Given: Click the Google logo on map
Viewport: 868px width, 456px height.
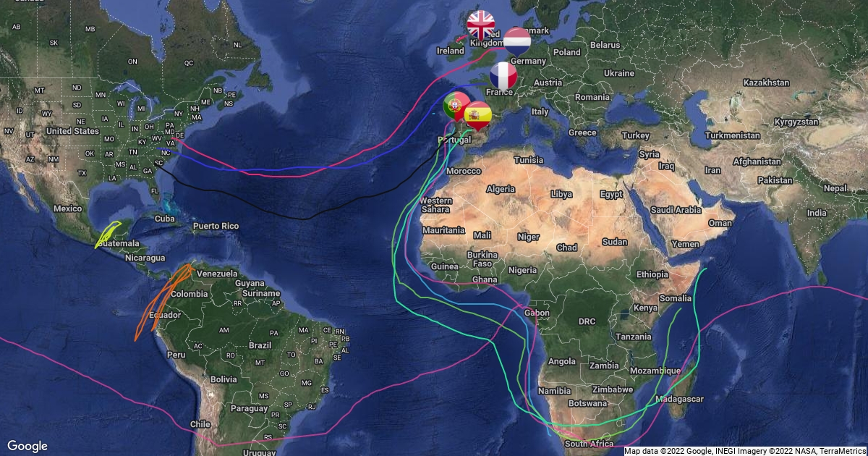Looking at the screenshot, I should [x=27, y=446].
